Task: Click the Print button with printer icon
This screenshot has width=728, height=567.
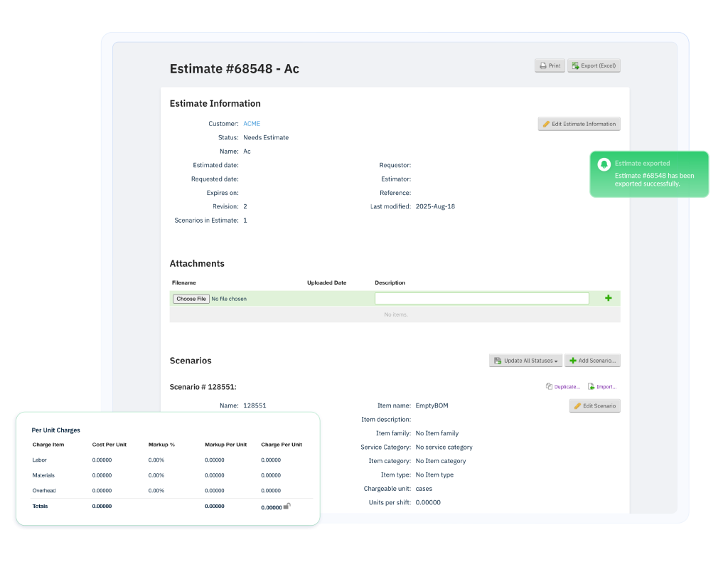Action: point(550,65)
